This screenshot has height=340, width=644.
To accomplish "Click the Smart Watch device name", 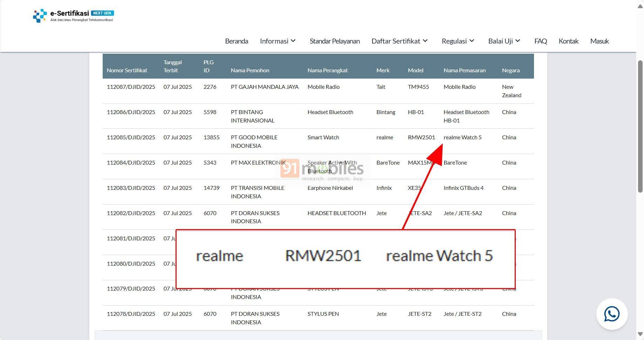I will pyautogui.click(x=323, y=137).
